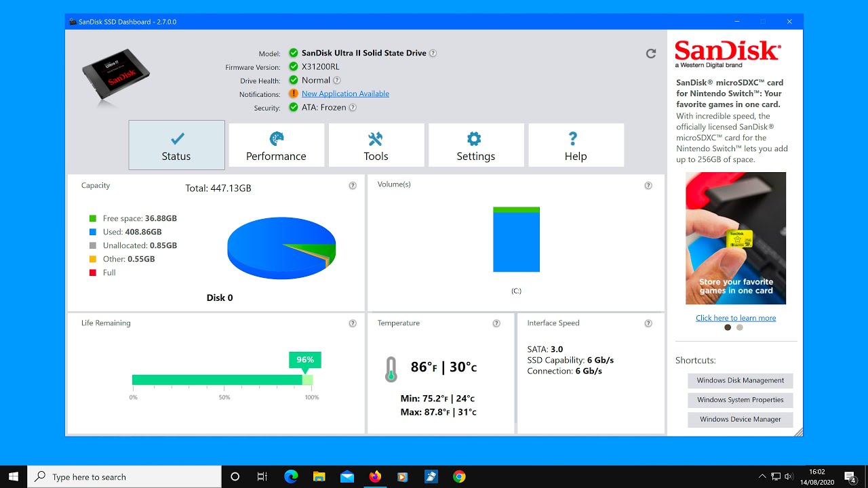
Task: Click the (C:) volume bar
Action: click(516, 239)
